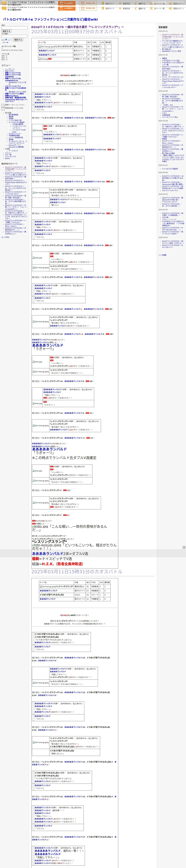
Task: Click the wiki title バトルロイヤルR+α heading
Action: [x=50, y=20]
